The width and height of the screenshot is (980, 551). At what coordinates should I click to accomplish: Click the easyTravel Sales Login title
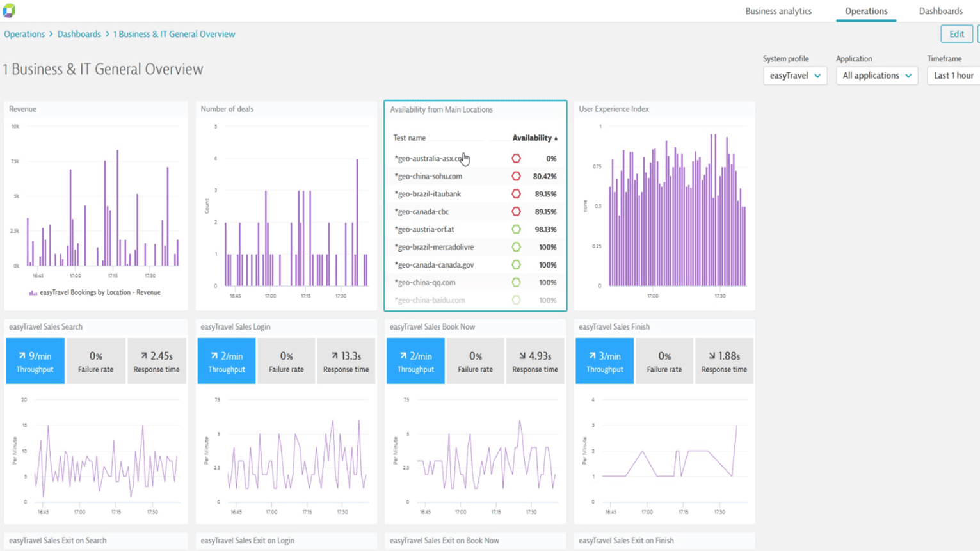point(236,327)
